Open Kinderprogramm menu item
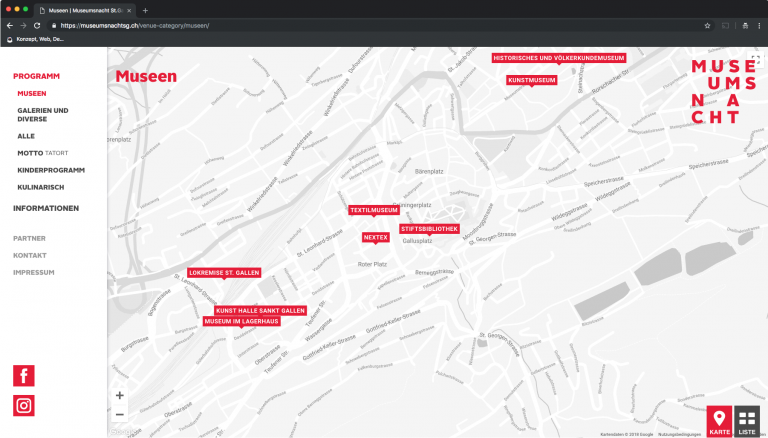768x438 pixels. [51, 170]
